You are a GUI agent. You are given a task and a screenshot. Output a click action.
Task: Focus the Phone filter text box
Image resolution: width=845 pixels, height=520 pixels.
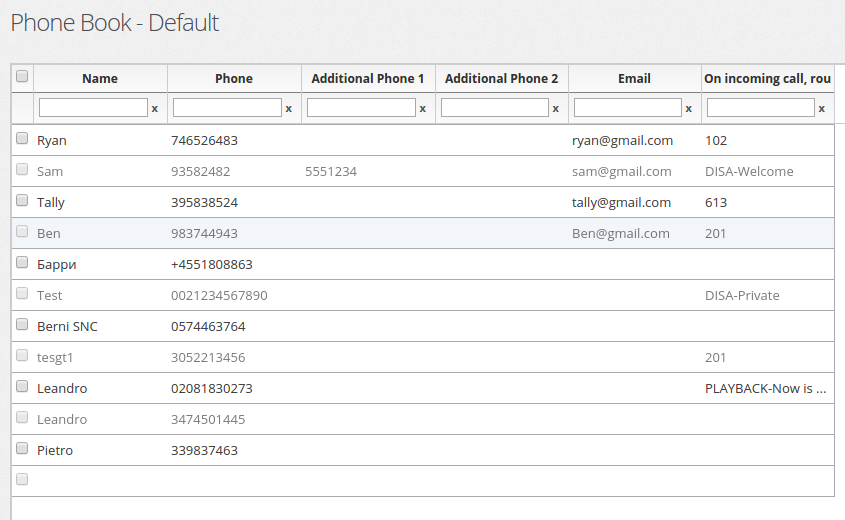227,107
